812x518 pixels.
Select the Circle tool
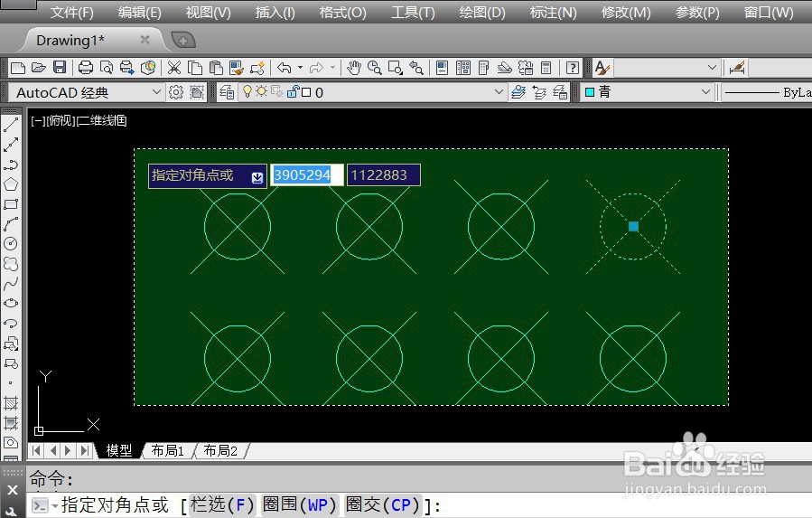[x=11, y=243]
